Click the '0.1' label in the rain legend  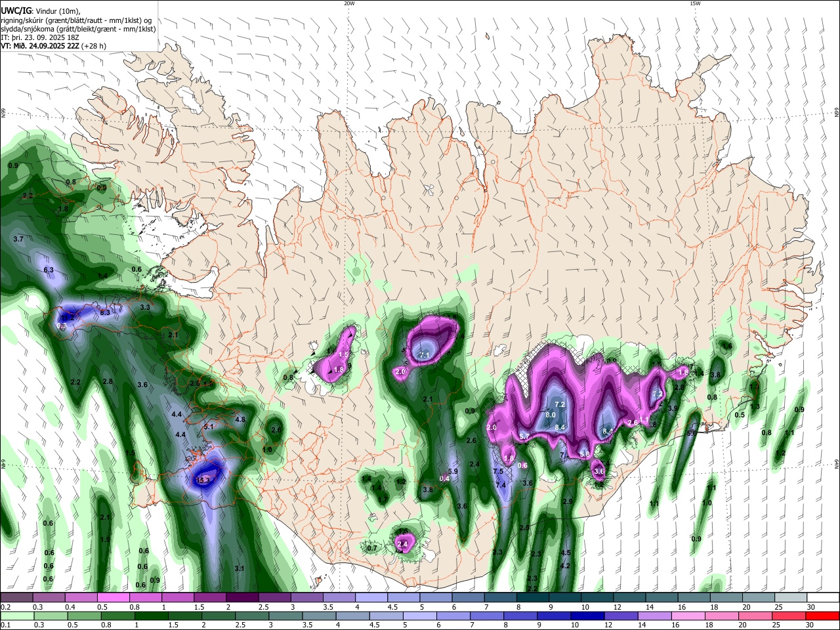(5, 625)
